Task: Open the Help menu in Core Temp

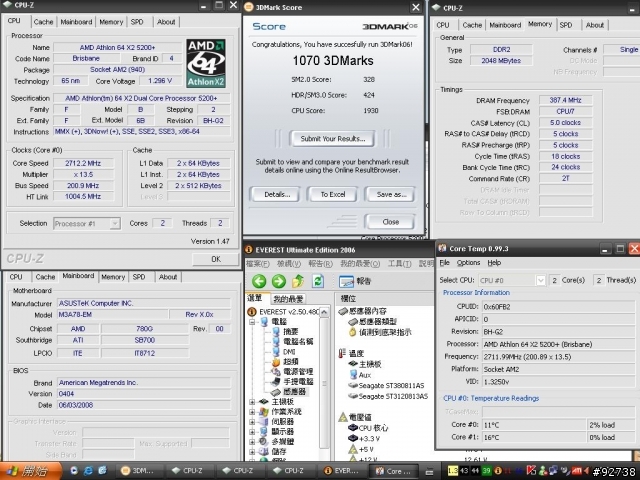Action: 494,262
